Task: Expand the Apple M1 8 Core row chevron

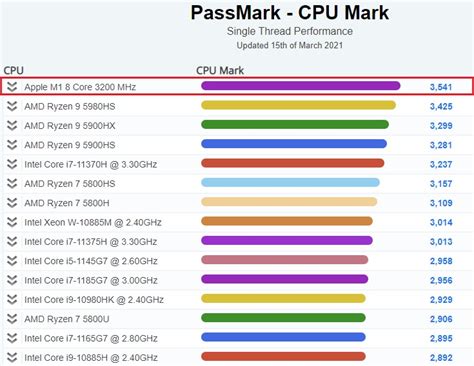Action: pos(12,87)
